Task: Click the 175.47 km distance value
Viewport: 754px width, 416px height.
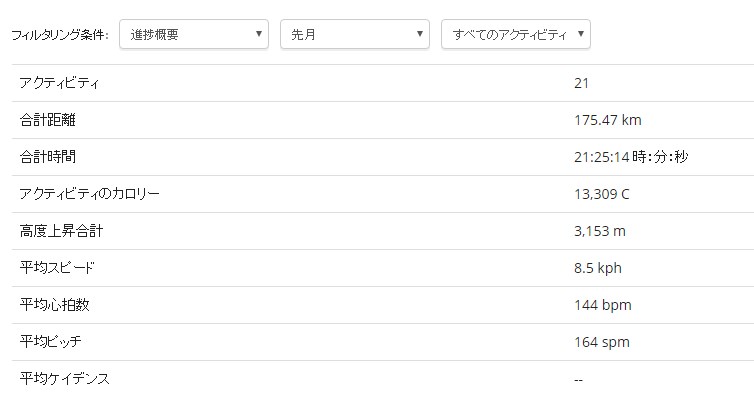Action: click(608, 120)
